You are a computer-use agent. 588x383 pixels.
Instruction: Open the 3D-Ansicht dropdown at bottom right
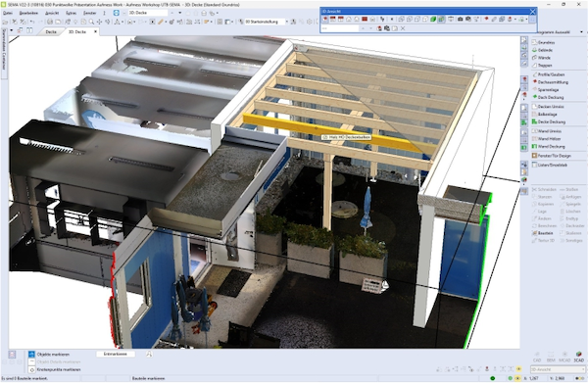coord(558,369)
